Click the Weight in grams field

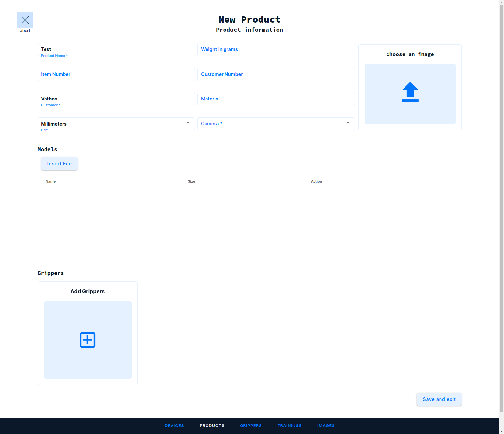(276, 49)
